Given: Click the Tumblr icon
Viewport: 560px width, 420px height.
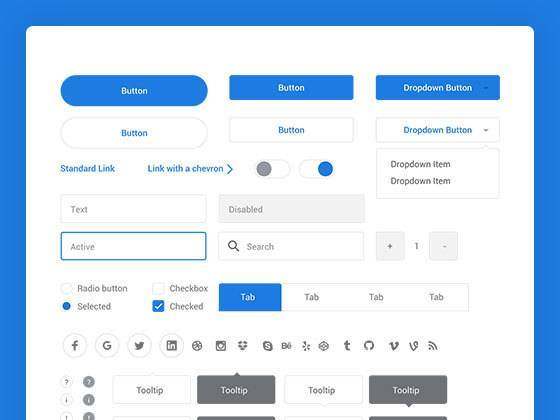Looking at the screenshot, I should tap(347, 345).
